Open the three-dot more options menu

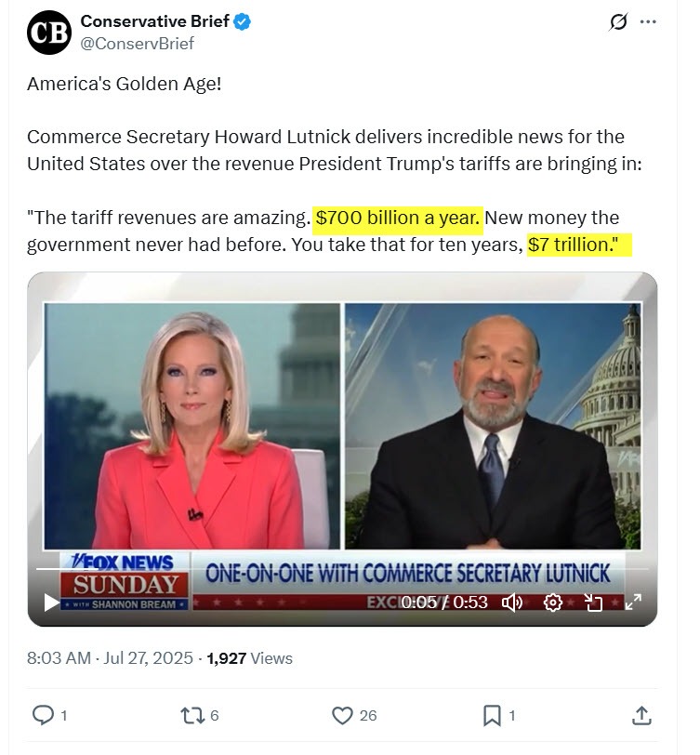pyautogui.click(x=648, y=21)
